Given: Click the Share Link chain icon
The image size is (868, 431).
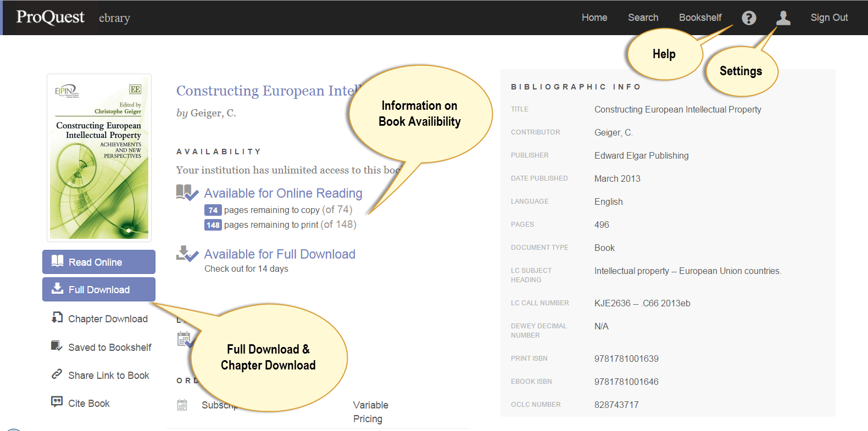Looking at the screenshot, I should [x=57, y=374].
